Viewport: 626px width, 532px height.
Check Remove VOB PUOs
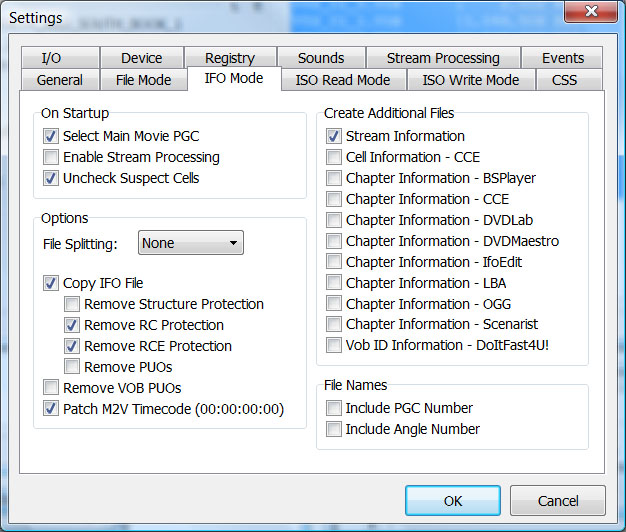[x=51, y=388]
